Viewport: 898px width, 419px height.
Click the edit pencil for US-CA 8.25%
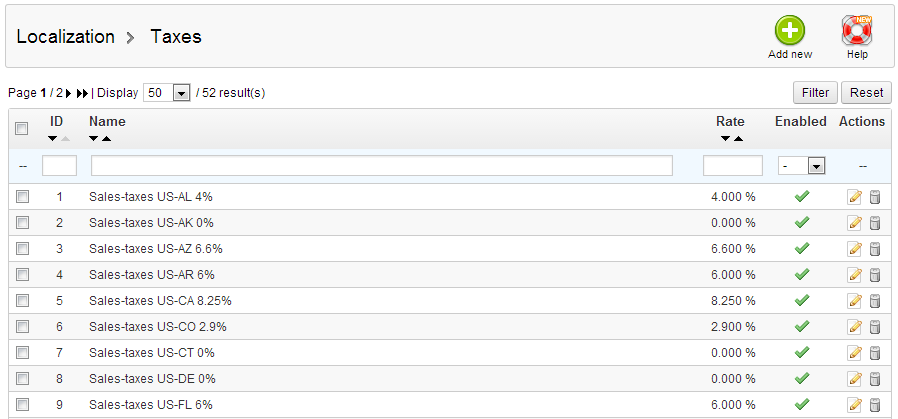854,301
